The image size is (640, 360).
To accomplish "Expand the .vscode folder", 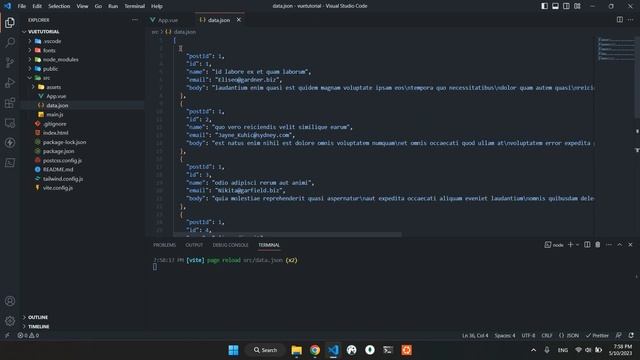I will 30,41.
